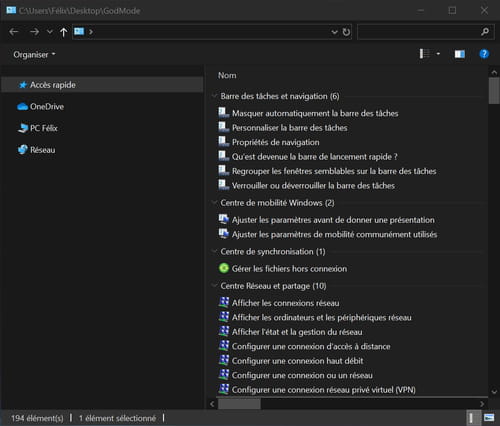Click the Nom column header

coord(227,76)
